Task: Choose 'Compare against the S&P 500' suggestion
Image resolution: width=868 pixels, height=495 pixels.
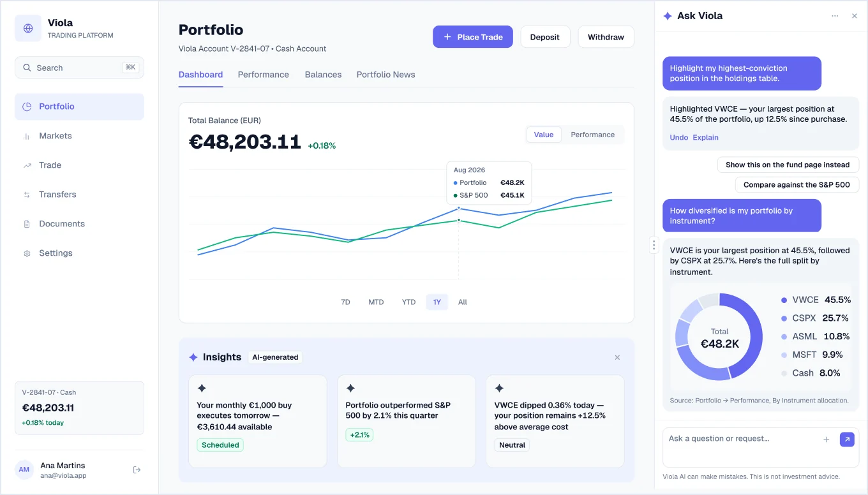Action: pos(797,185)
